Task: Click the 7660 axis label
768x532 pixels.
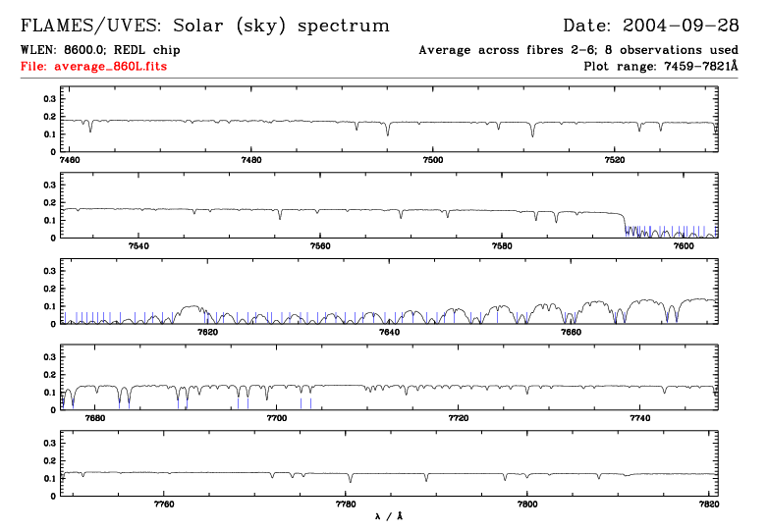Action: pos(572,333)
